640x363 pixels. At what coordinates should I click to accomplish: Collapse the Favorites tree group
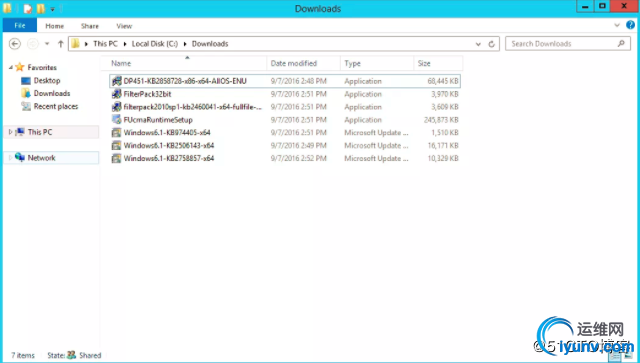(x=11, y=67)
